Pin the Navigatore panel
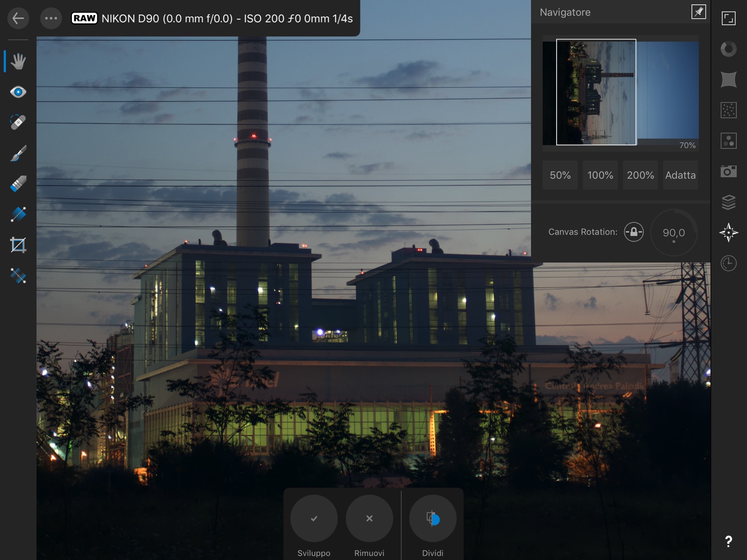This screenshot has width=747, height=560. (x=698, y=12)
